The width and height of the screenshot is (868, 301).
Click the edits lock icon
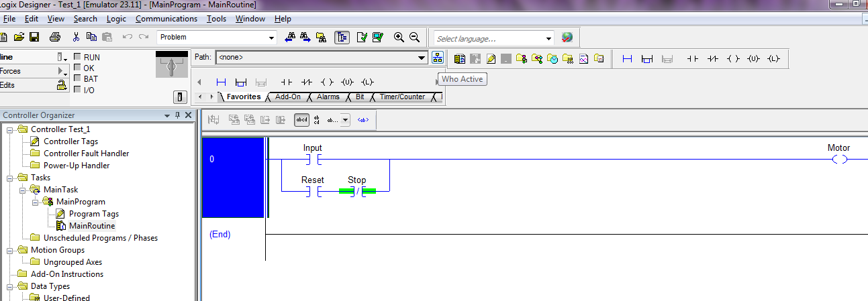click(62, 85)
